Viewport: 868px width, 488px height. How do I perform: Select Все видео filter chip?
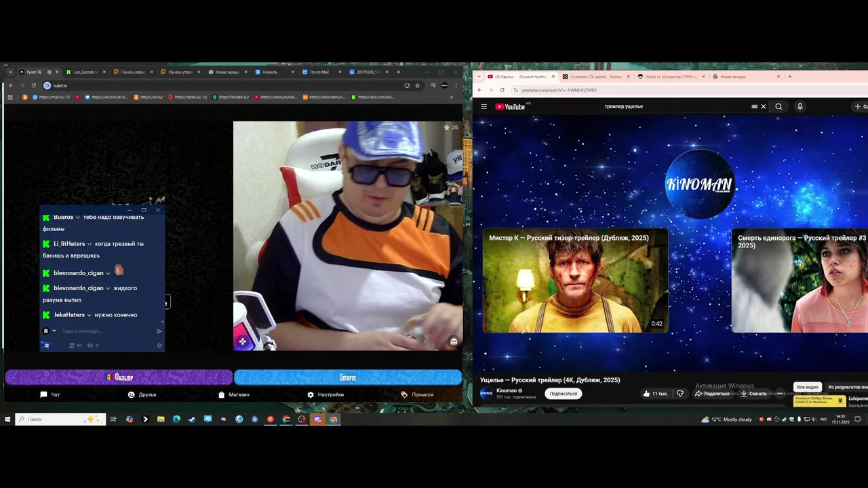pos(808,387)
